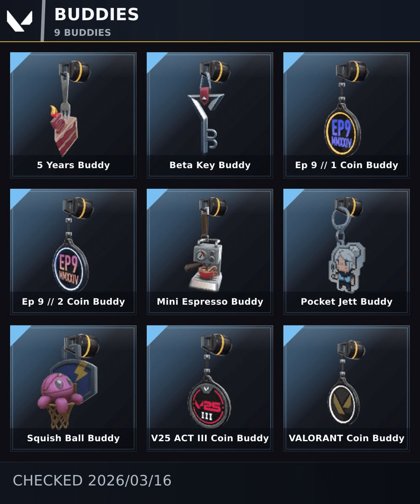This screenshot has height=504, width=420.
Task: Select the Mini Espresso machine icon
Action: [x=204, y=263]
